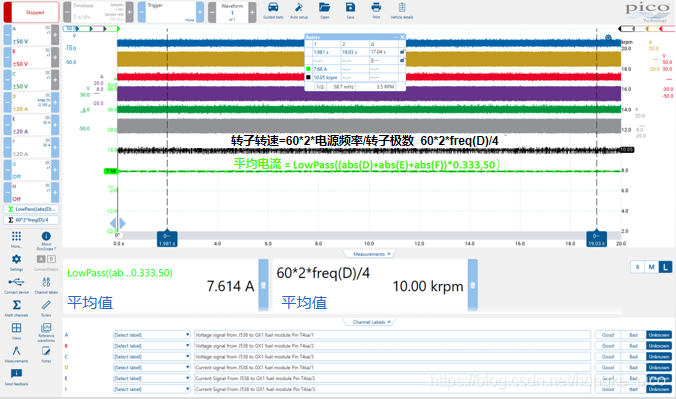Open channel B label dropdown
Image resolution: width=676 pixels, height=399 pixels.
pyautogui.click(x=151, y=346)
